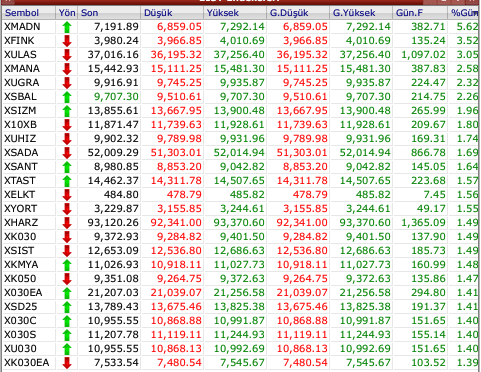This screenshot has width=481, height=372.
Task: Select the XUHIZ symbol cell
Action: pos(29,139)
